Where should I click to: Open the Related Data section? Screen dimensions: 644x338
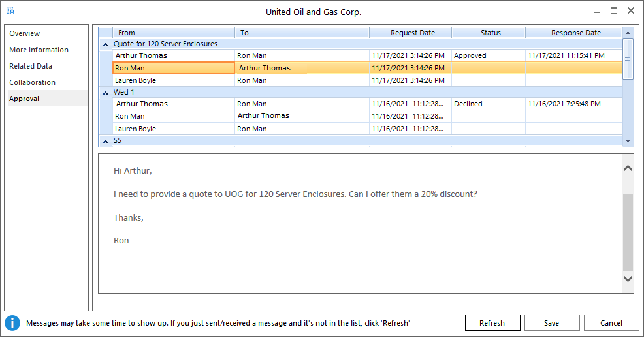click(x=31, y=66)
